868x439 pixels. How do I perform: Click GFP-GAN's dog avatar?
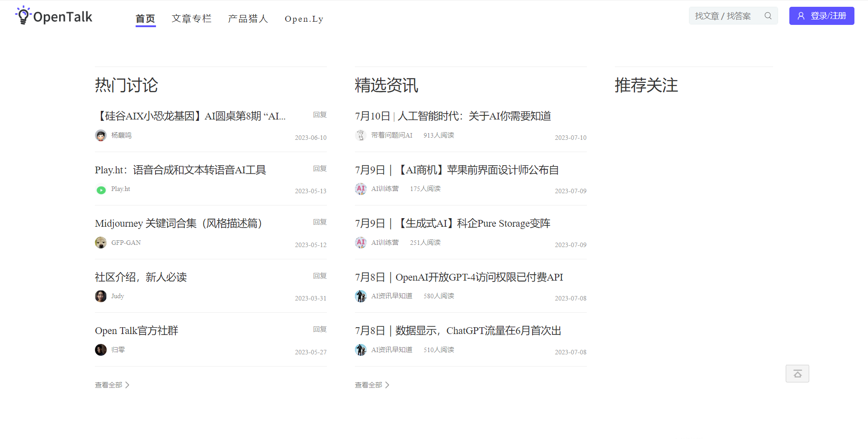click(x=101, y=243)
